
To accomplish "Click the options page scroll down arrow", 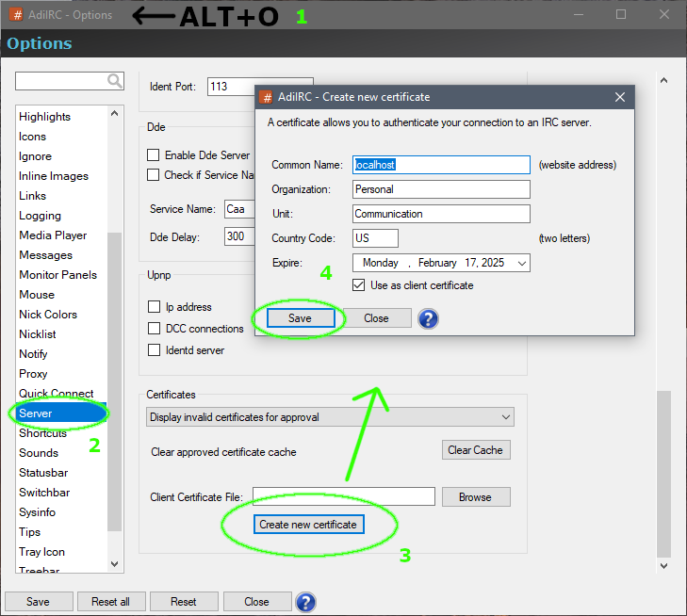I will click(663, 566).
